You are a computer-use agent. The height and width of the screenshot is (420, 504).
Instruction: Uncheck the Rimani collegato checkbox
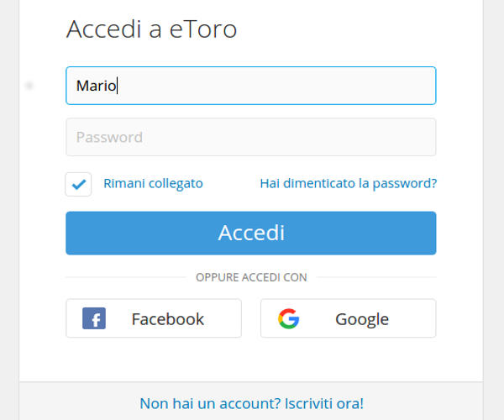click(x=78, y=185)
